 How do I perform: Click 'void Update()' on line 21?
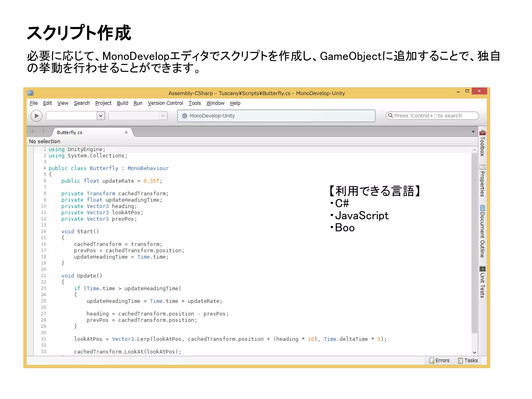tap(82, 276)
